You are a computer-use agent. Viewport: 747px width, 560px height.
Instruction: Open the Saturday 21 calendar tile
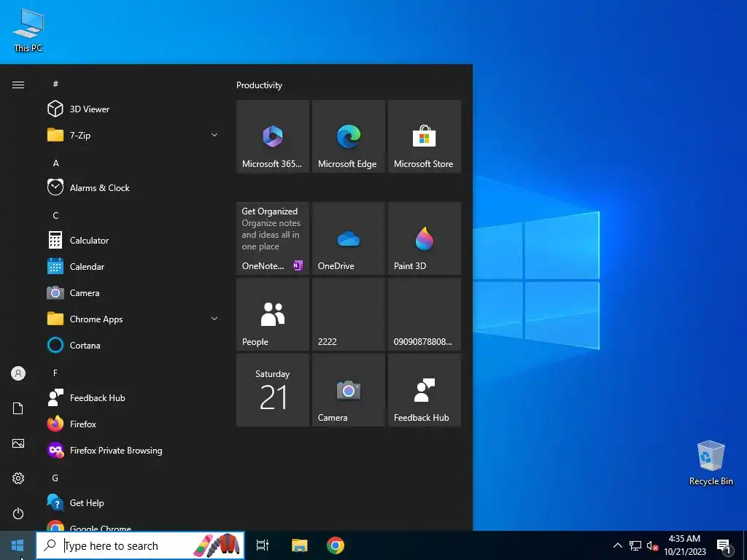[x=273, y=390]
